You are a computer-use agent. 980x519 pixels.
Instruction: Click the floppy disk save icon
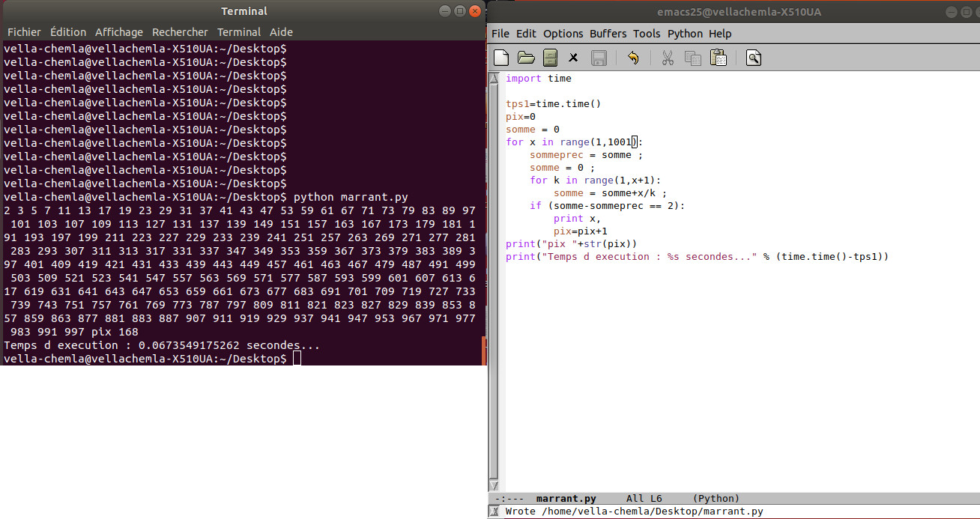coord(599,58)
